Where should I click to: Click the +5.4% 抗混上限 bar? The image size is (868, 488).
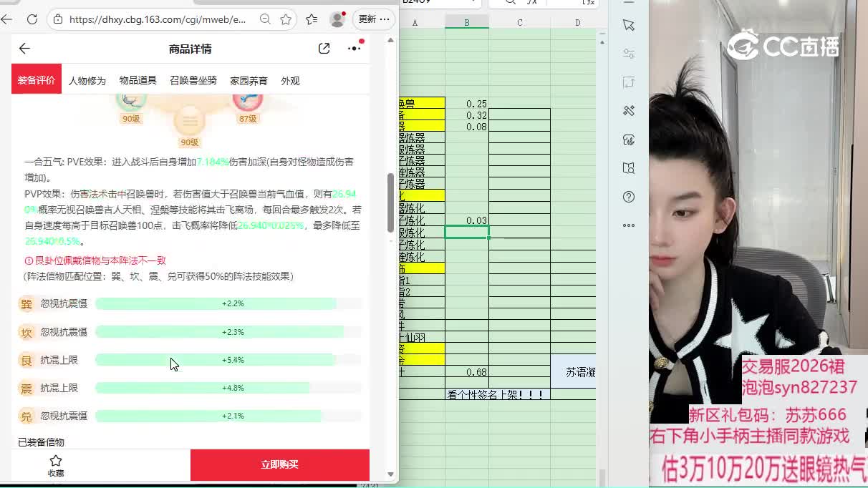point(228,360)
